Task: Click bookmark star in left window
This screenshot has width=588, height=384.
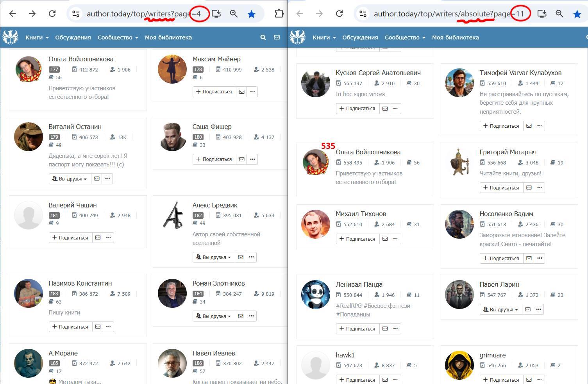Action: coord(252,14)
